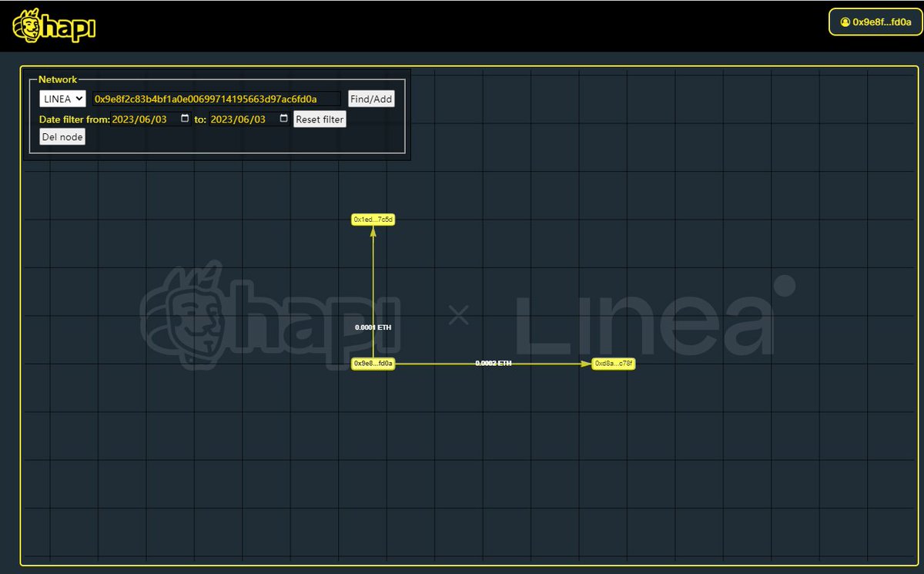Open the 'from' date calendar picker icon
This screenshot has height=574, width=924.
pos(183,119)
